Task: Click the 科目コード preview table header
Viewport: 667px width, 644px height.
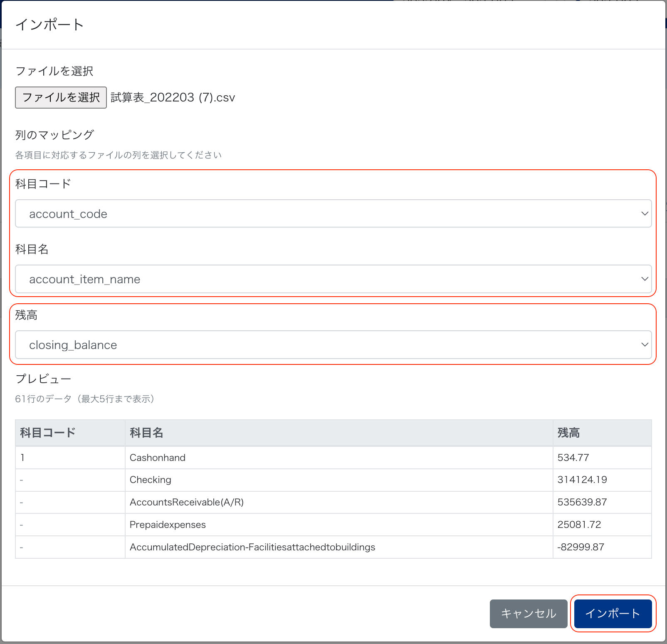Action: coord(48,433)
